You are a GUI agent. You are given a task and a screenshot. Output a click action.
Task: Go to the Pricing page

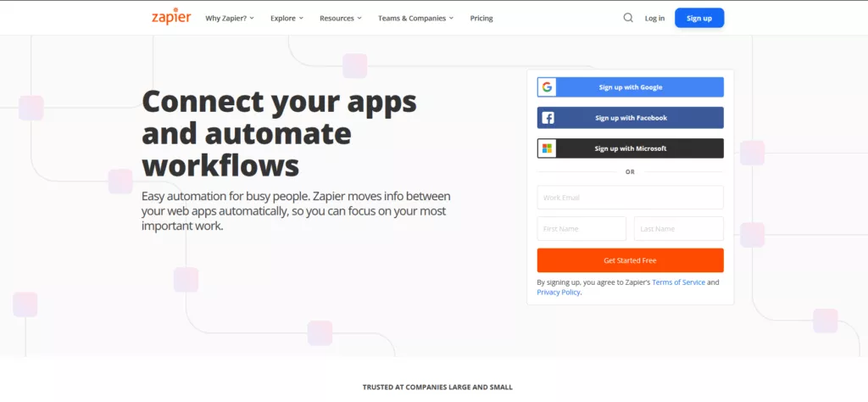(x=481, y=19)
